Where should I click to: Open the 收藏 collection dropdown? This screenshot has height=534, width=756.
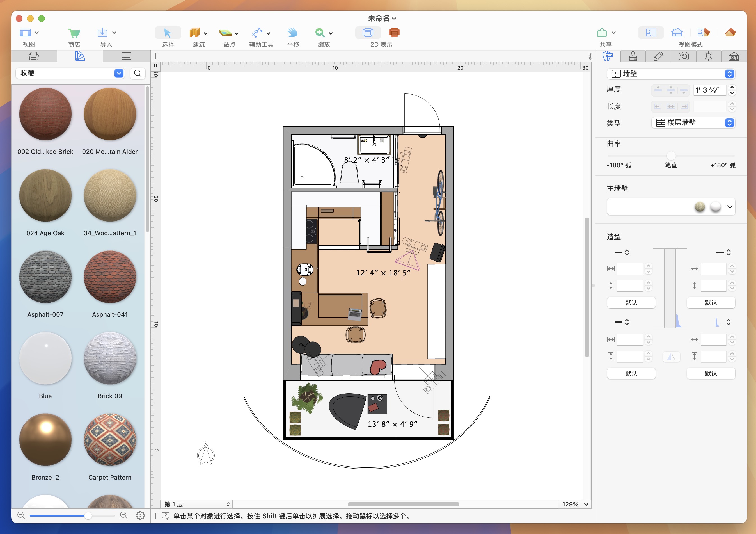point(119,73)
